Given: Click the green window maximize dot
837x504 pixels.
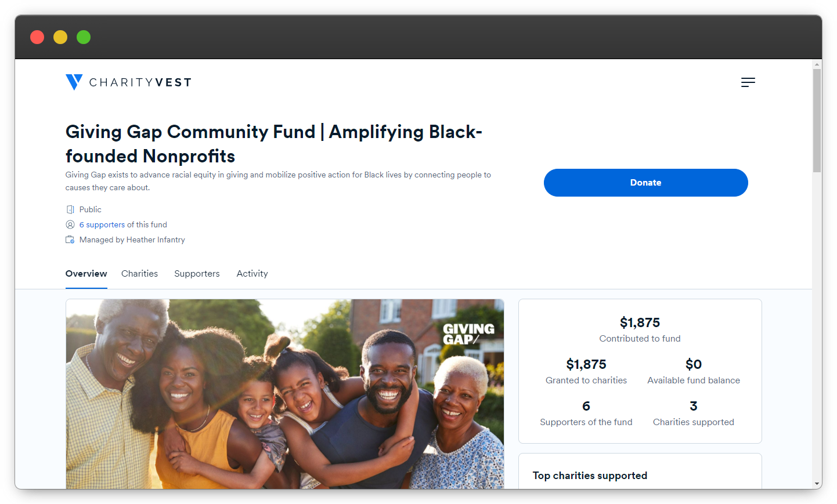Looking at the screenshot, I should click(x=84, y=37).
